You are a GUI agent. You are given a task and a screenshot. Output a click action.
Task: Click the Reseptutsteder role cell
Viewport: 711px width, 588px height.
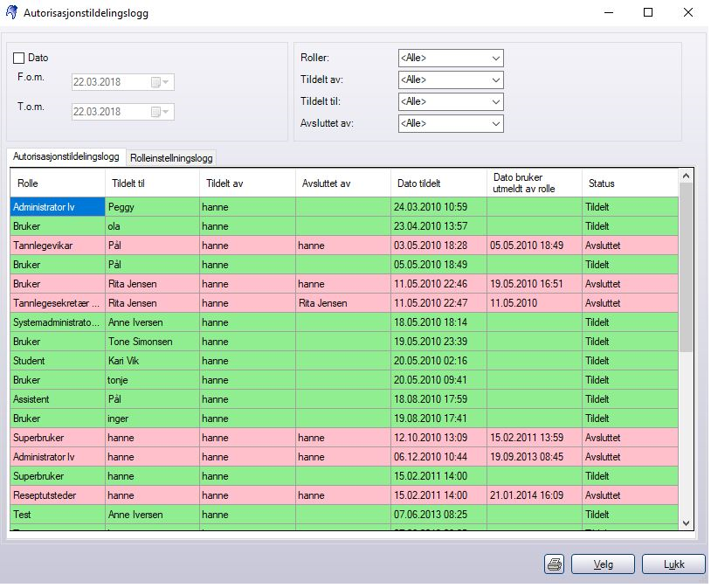tap(58, 495)
